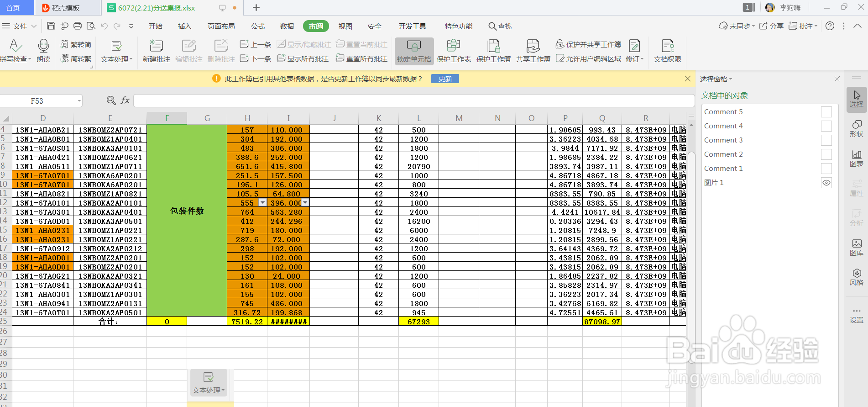Switch to 数据 ribbon tab
The image size is (868, 407).
coord(287,26)
